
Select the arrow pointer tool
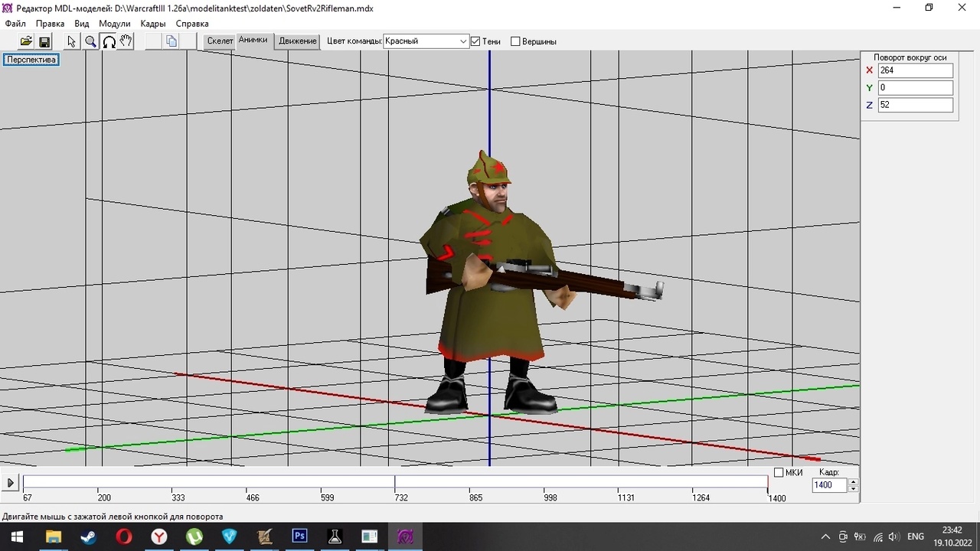click(x=72, y=41)
